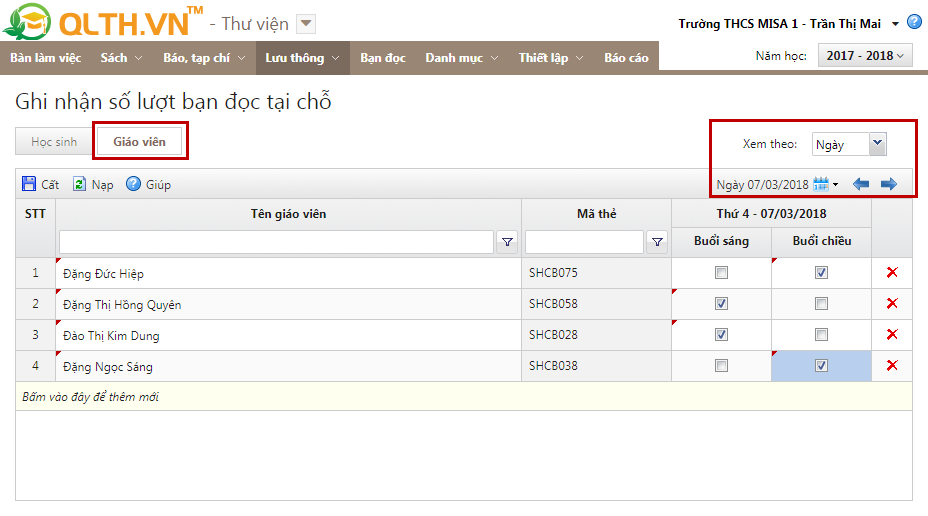The image size is (928, 516).
Task: Open the Xem theo Ngày combo box
Action: [x=849, y=144]
